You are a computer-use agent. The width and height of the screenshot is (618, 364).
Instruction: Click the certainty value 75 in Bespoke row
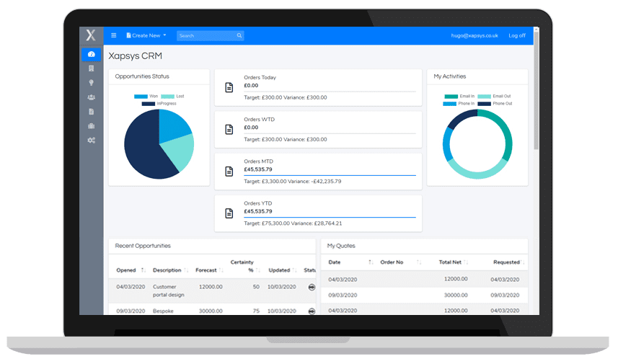(256, 311)
